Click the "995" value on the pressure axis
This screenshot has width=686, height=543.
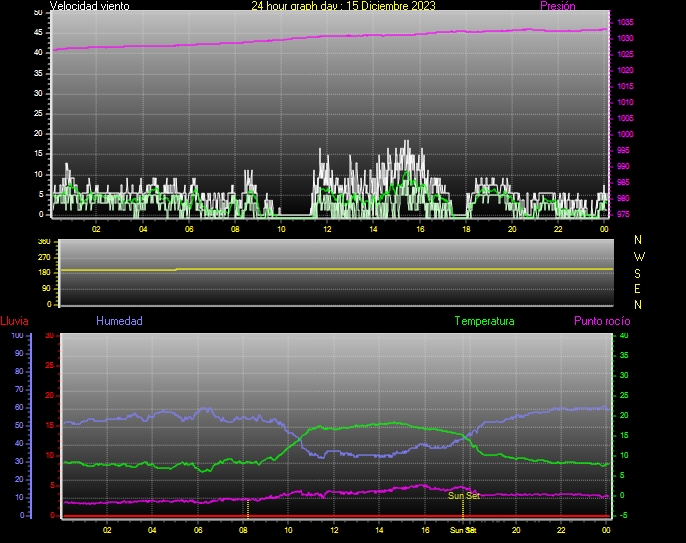tap(623, 151)
